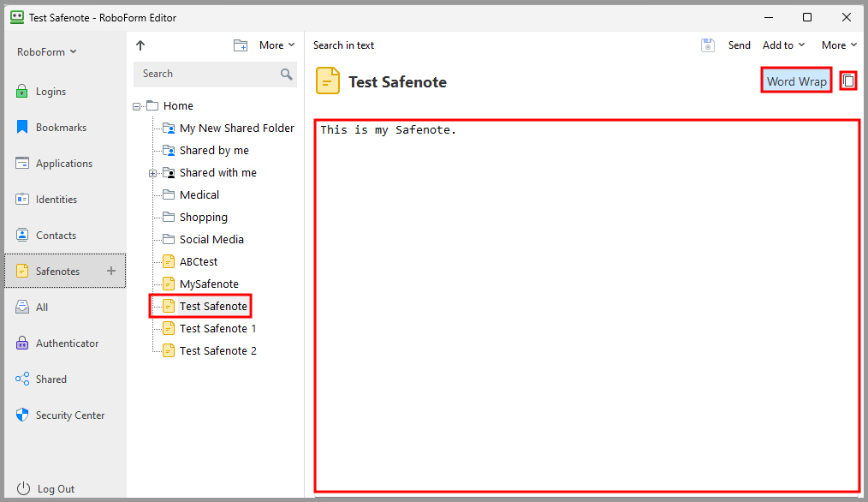Viewport: 868px width, 502px height.
Task: Expand the Shared with me folder
Action: [152, 173]
